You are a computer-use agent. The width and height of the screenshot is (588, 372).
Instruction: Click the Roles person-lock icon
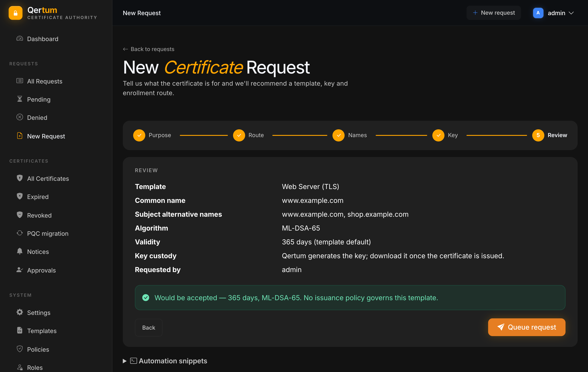20,367
